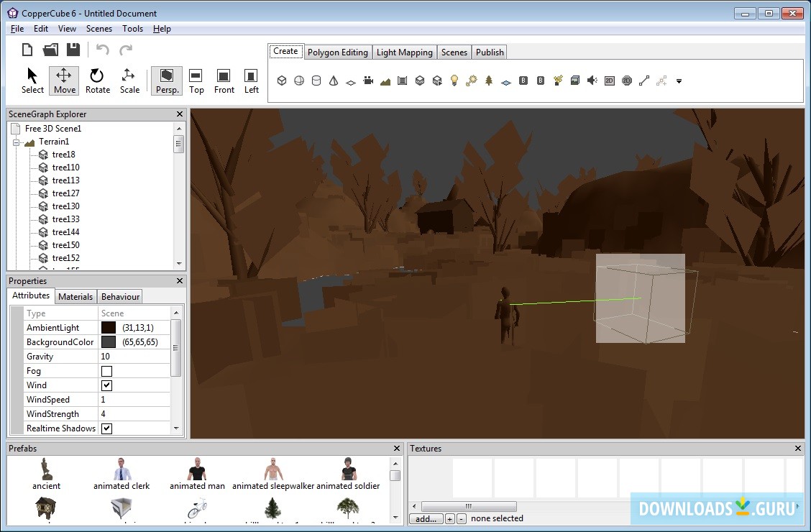811x532 pixels.
Task: Pick the BackgroundColor swatch
Action: coord(108,342)
